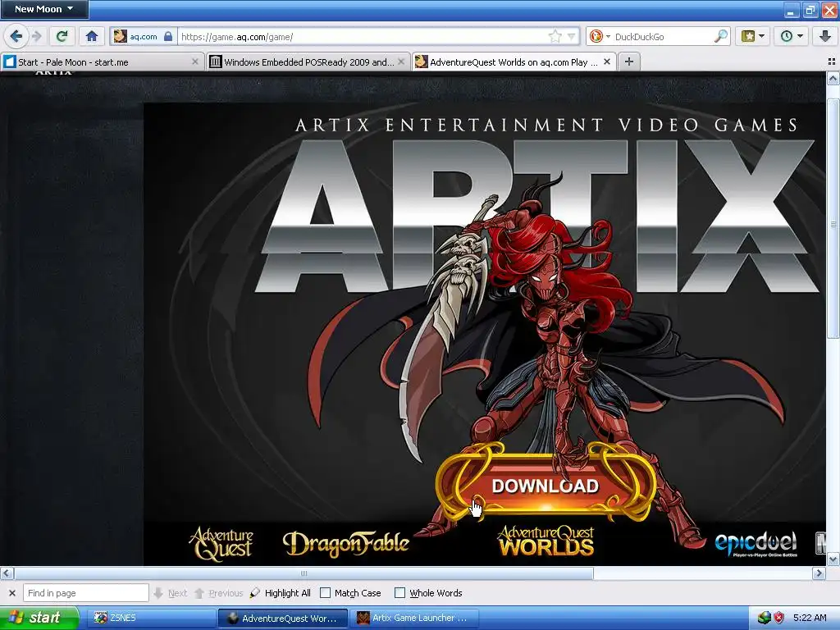840x630 pixels.
Task: Go back with the Back arrow button
Action: (16, 36)
